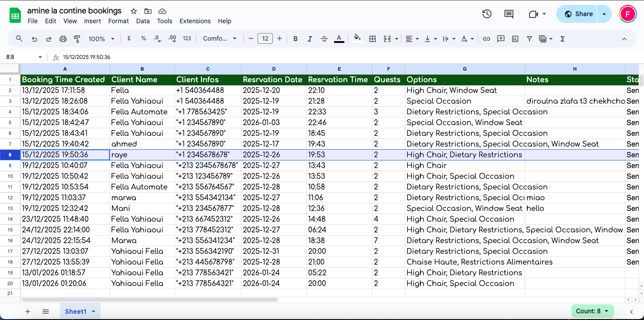Apply paint format to copy styling
The width and height of the screenshot is (644, 320).
[x=77, y=39]
